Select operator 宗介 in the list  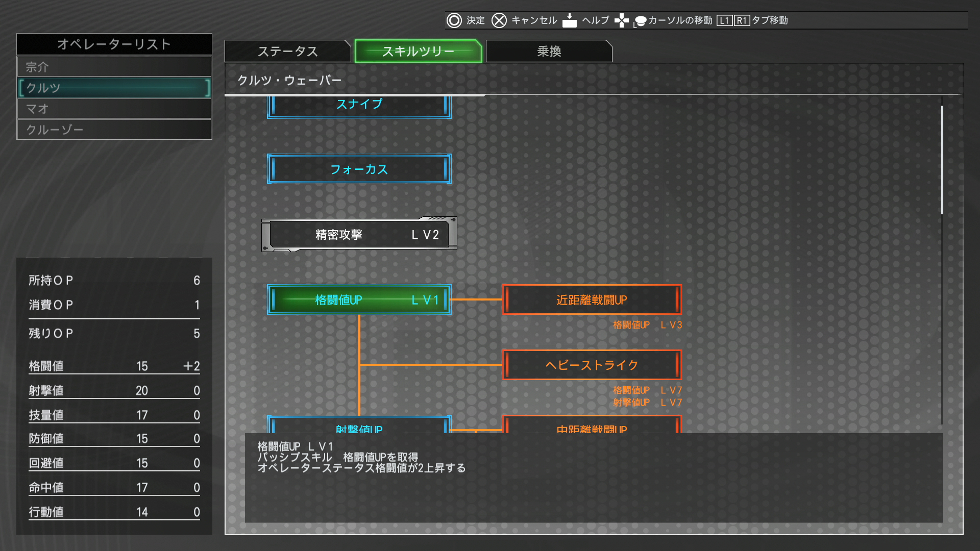coord(114,67)
